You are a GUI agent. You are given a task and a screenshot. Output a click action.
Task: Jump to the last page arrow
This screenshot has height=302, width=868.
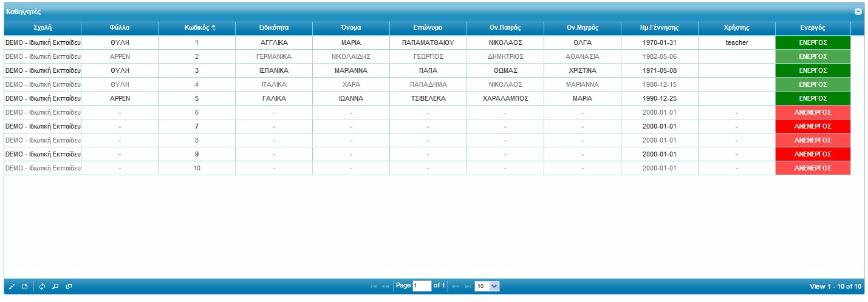click(468, 286)
